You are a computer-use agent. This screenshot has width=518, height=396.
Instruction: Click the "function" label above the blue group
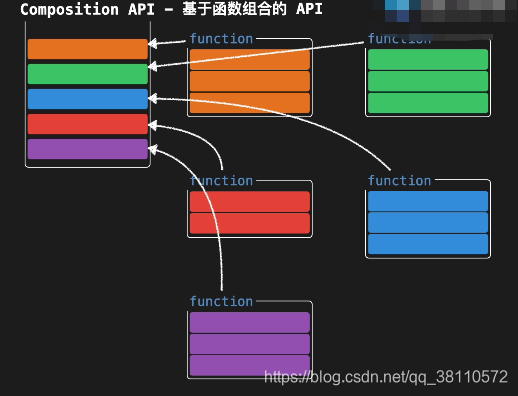pyautogui.click(x=399, y=181)
